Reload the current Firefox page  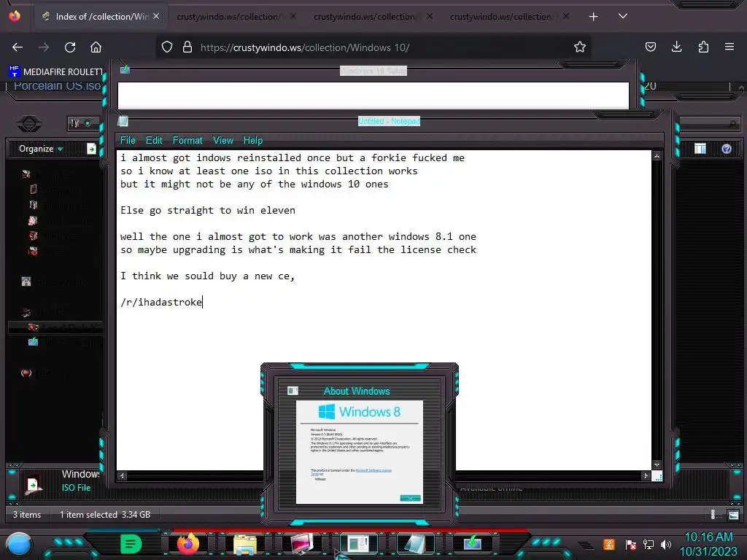point(70,47)
